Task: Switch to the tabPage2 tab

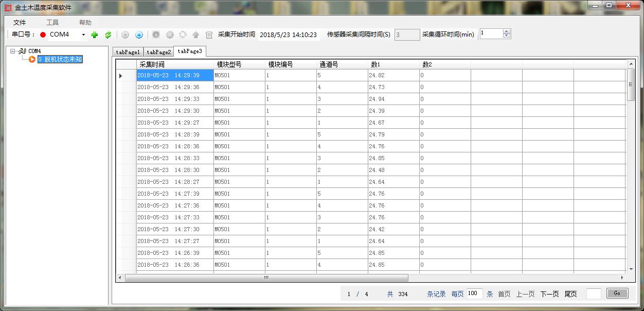Action: [158, 52]
